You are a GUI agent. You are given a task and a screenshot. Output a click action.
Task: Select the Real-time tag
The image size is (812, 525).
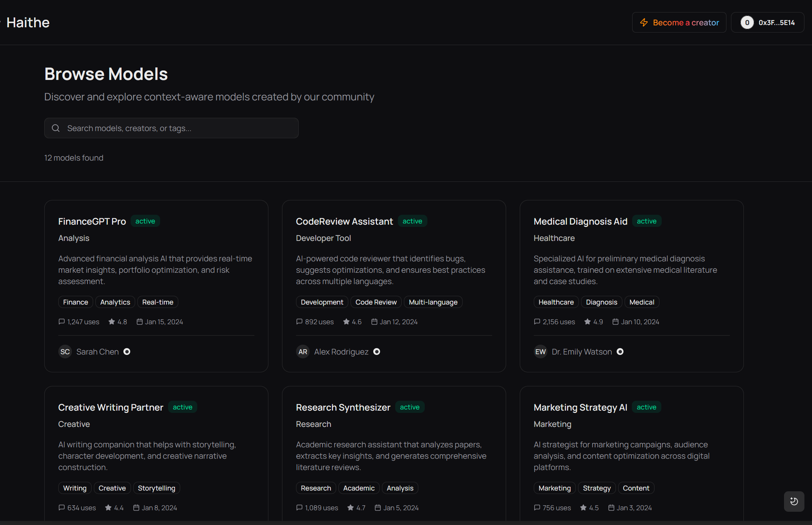click(158, 302)
